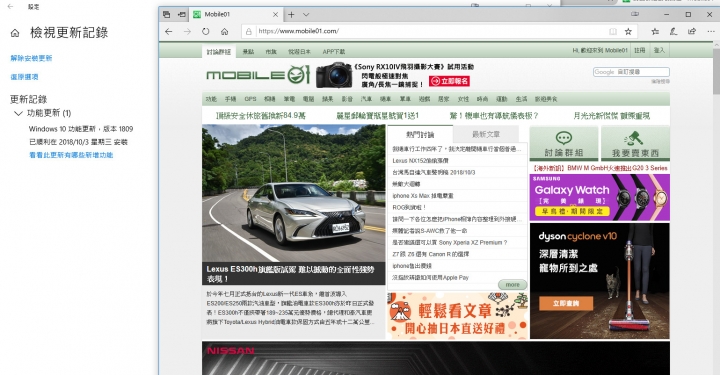The image size is (720, 375).
Task: Open the tab previews dropdown chevron
Action: 306,14
